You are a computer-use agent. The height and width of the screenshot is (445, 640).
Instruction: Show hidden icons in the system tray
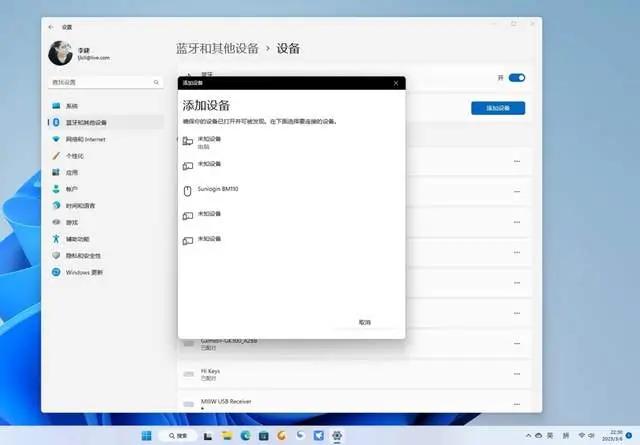529,436
